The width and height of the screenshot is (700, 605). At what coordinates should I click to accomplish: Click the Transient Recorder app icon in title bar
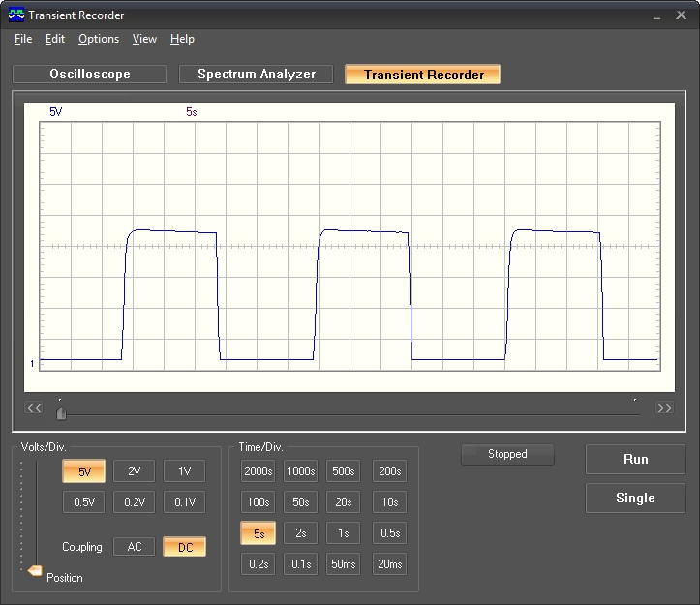coord(16,15)
